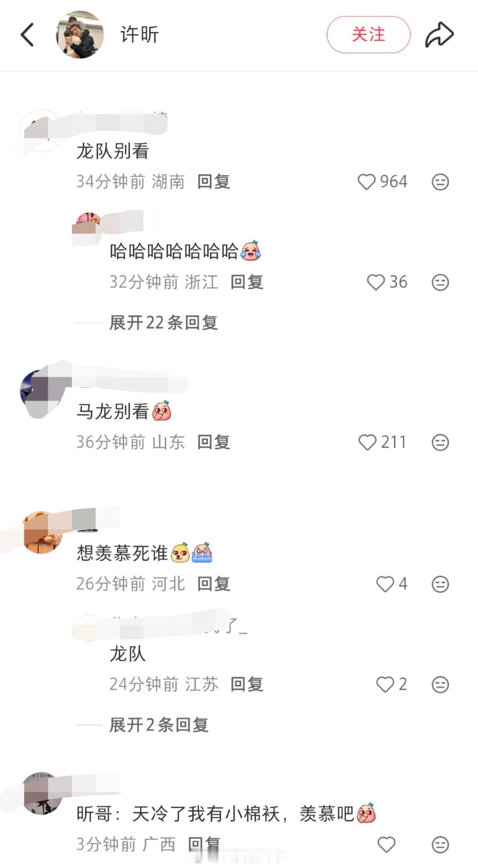Open emoji reaction for the 广西 comment
478x868 pixels.
coord(440,845)
